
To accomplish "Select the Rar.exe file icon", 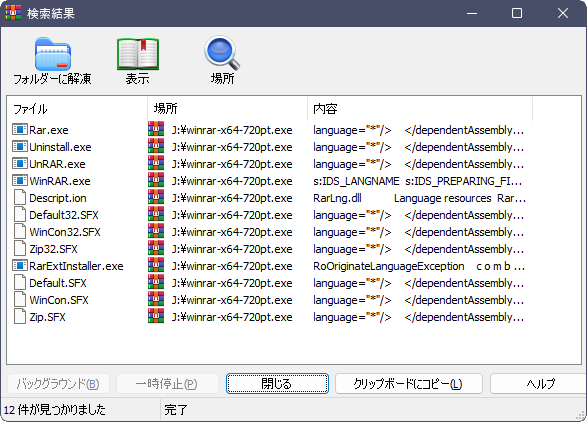I will [x=20, y=130].
